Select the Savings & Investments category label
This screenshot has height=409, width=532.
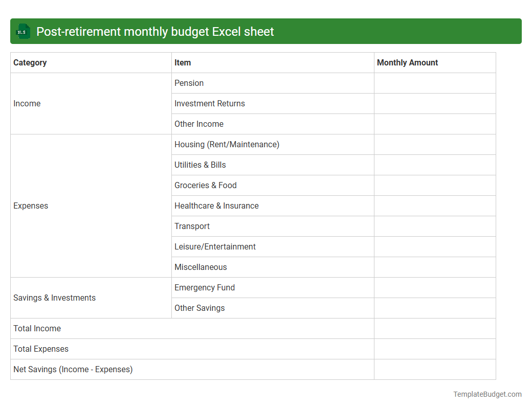pyautogui.click(x=54, y=298)
